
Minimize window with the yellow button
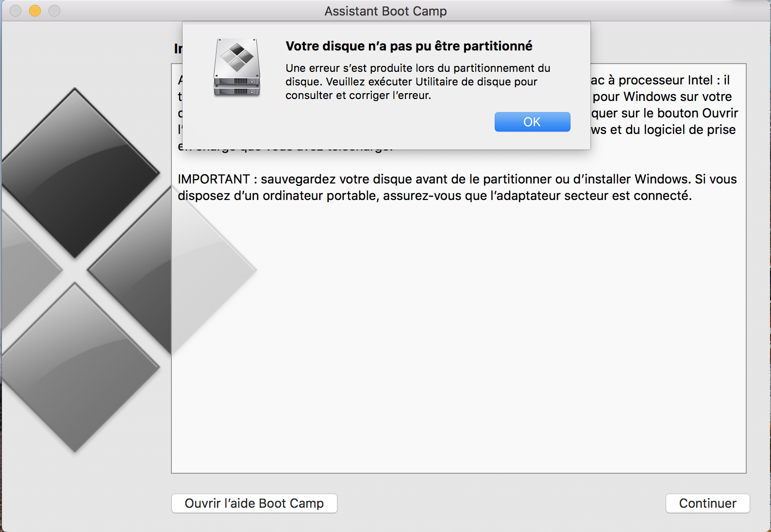point(35,11)
